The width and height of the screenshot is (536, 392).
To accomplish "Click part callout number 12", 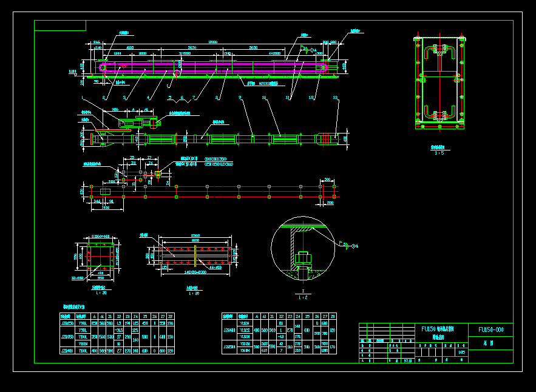I will click(x=311, y=98).
